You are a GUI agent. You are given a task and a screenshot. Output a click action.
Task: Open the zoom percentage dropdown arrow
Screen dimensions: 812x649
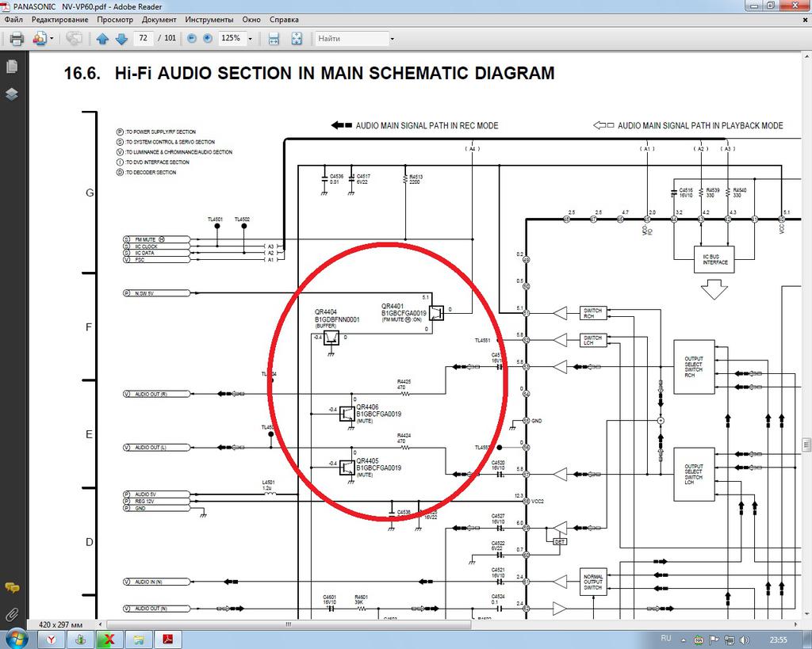pos(250,38)
